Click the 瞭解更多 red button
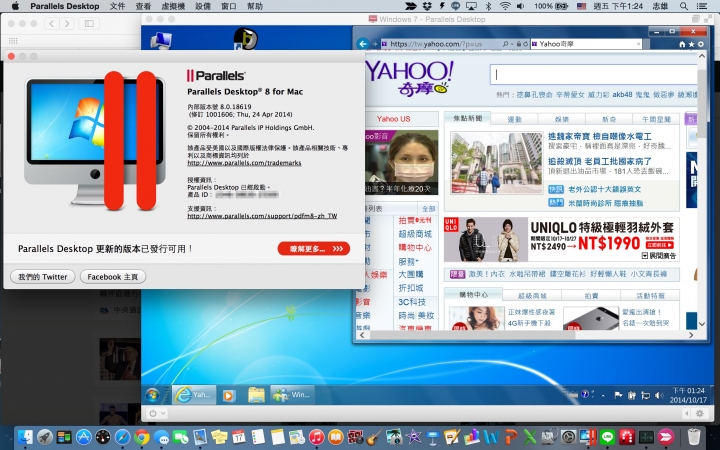The image size is (720, 450). coord(314,248)
